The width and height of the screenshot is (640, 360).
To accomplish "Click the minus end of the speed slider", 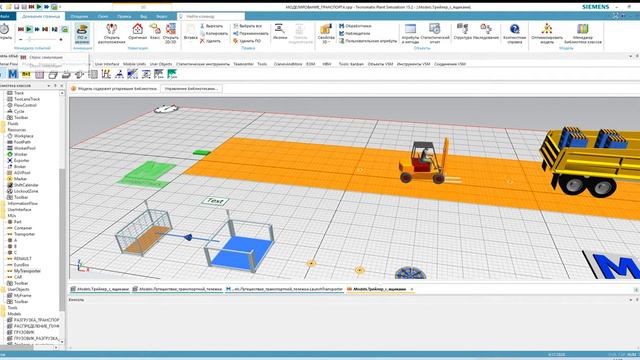I will pyautogui.click(x=21, y=40).
